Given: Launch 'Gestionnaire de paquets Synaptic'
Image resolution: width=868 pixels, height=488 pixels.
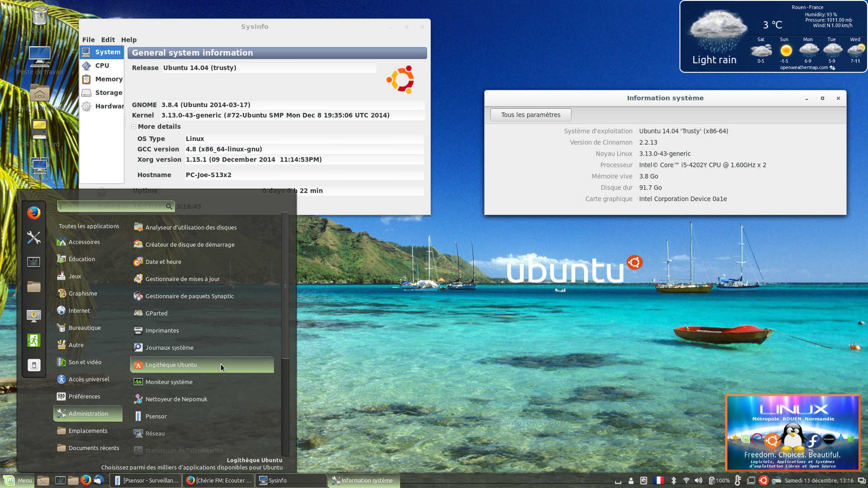Looking at the screenshot, I should 202,296.
